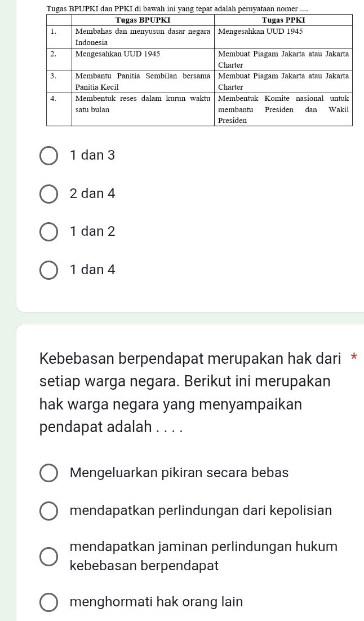Screen dimensions: 364x621
Task: Select radio for 'mendapatkan jaminan perlindungan hukum'
Action: click(x=49, y=556)
